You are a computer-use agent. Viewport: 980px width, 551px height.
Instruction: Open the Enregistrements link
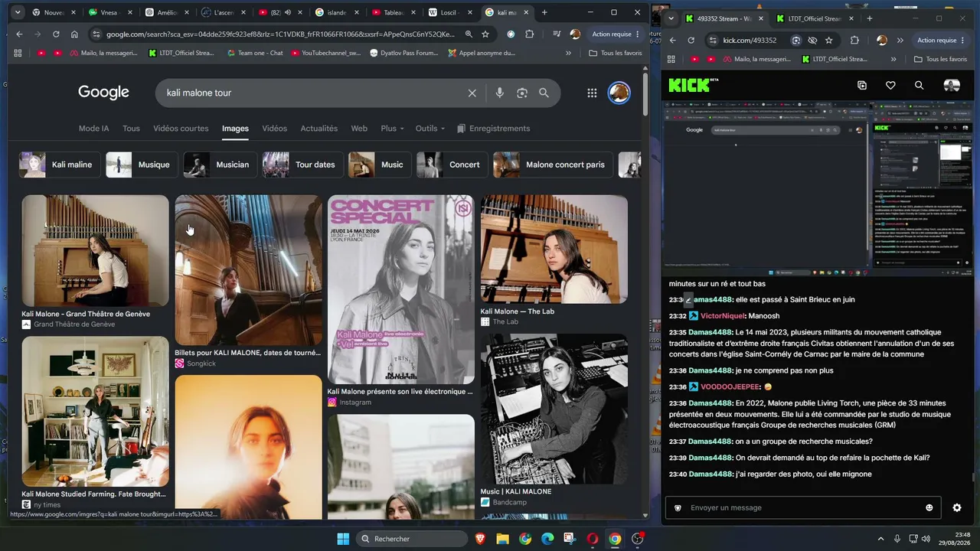[x=494, y=129]
